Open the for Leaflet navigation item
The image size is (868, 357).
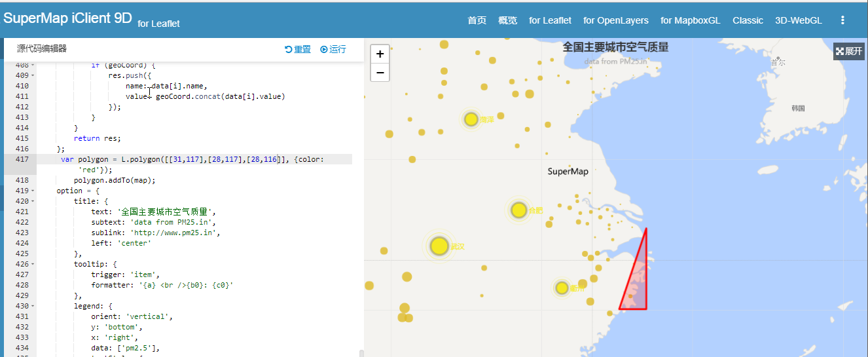pos(550,20)
